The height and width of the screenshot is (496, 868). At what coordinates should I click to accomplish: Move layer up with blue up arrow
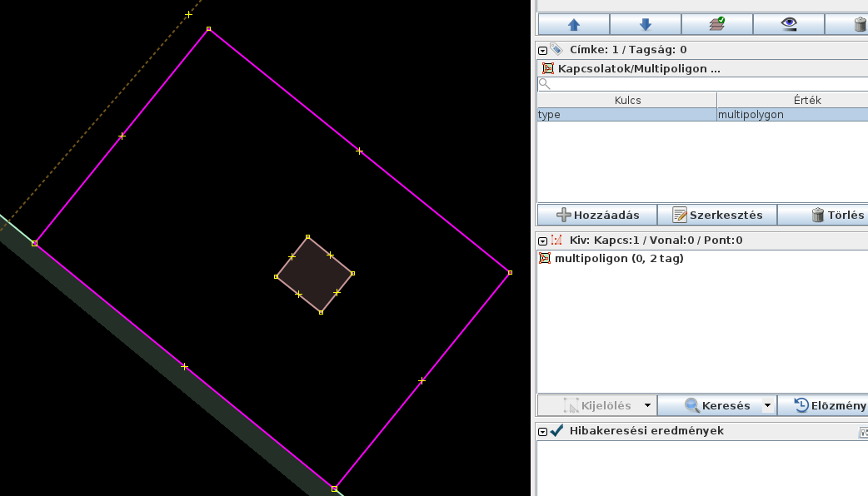[573, 24]
